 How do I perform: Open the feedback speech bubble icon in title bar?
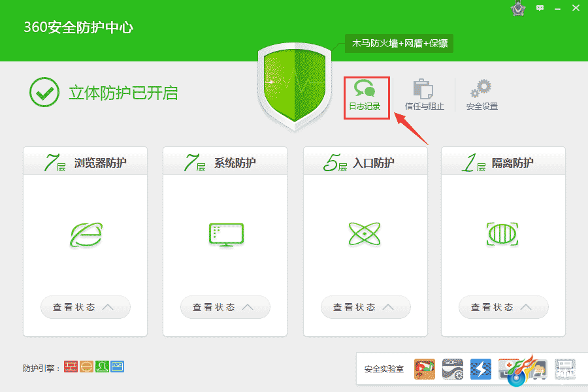540,8
